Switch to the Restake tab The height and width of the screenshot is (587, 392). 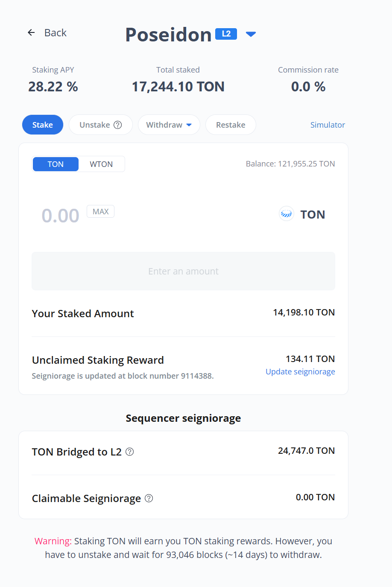tap(231, 125)
